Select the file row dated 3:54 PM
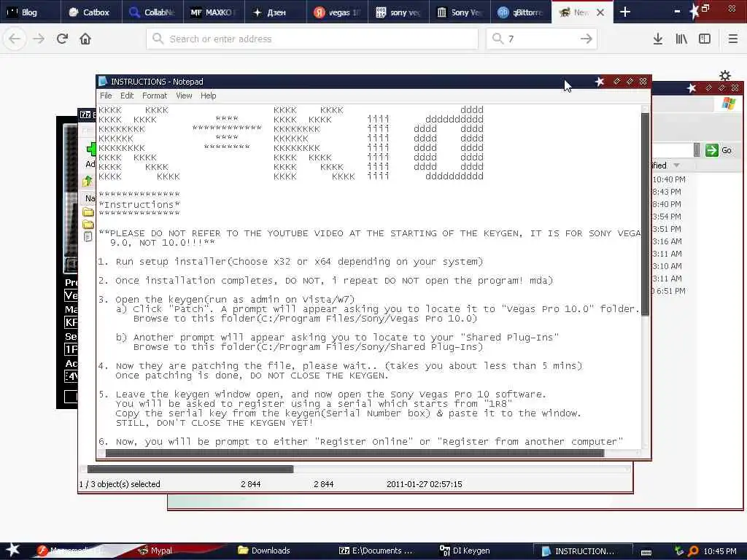Image resolution: width=747 pixels, height=560 pixels. 667,217
